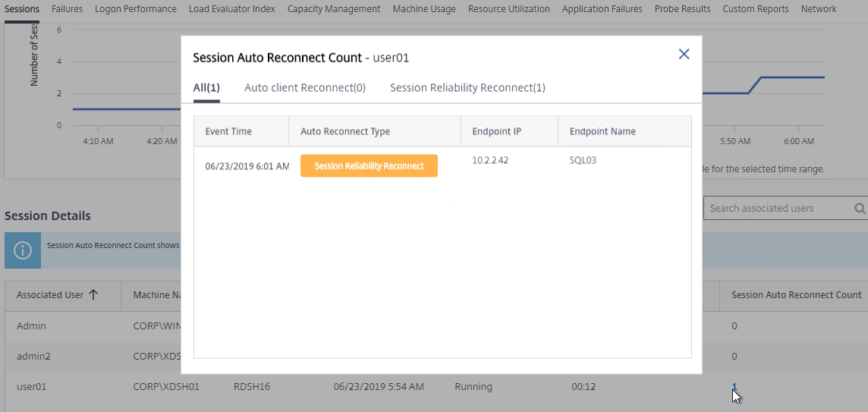Screen dimensions: 868x412
Task: Select the All(1) tab
Action: (206, 88)
